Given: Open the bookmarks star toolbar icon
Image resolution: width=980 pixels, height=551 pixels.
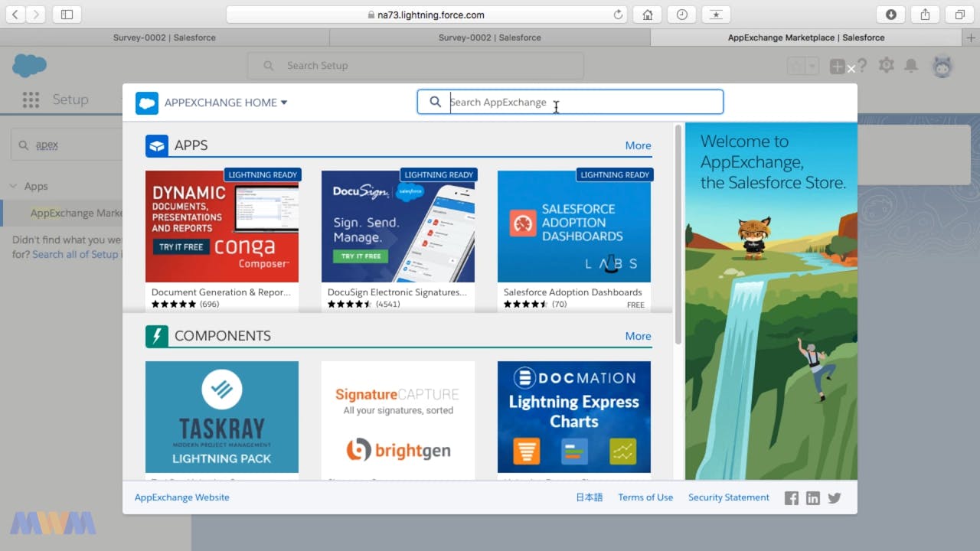Looking at the screenshot, I should [x=717, y=14].
